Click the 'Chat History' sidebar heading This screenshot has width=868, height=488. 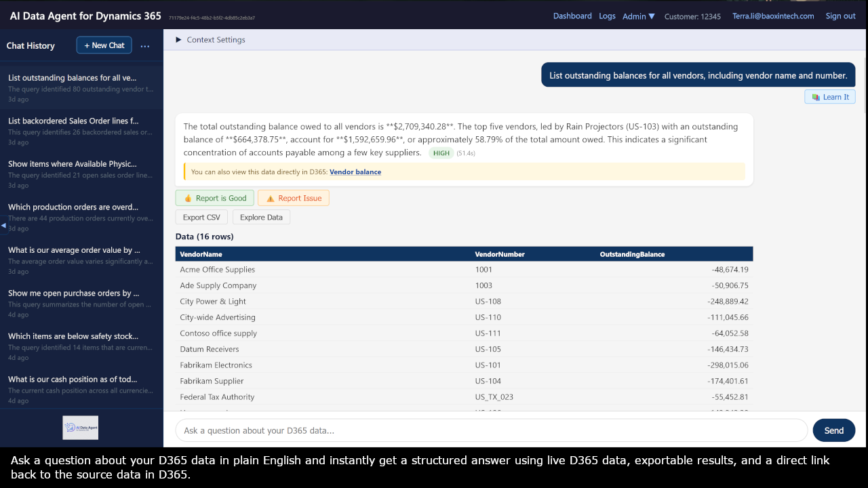[x=31, y=45]
